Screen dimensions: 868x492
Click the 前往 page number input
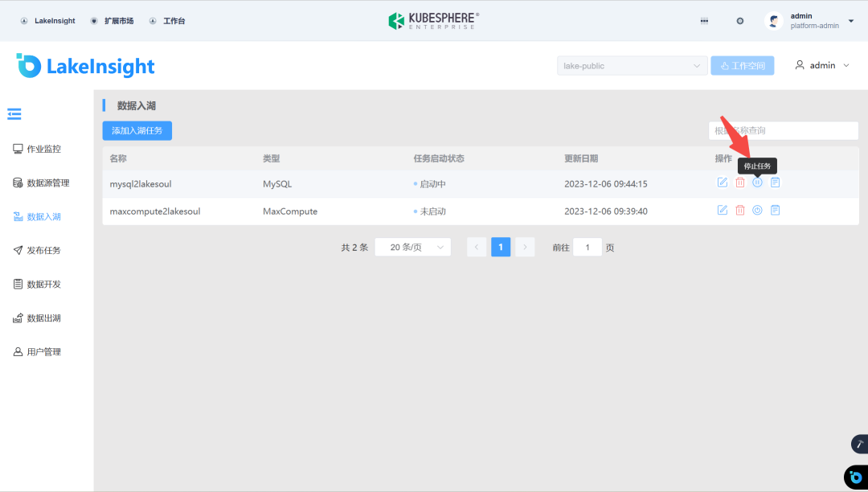tap(588, 247)
